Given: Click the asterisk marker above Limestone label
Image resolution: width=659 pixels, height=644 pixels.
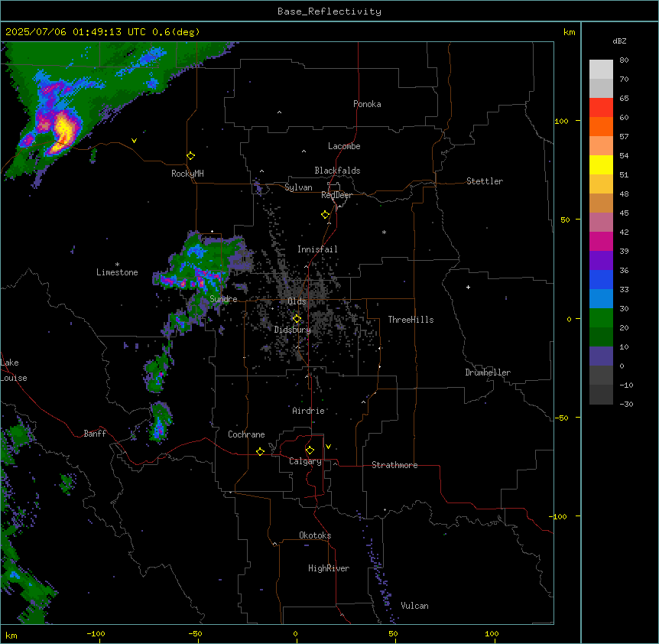Looking at the screenshot, I should [117, 265].
